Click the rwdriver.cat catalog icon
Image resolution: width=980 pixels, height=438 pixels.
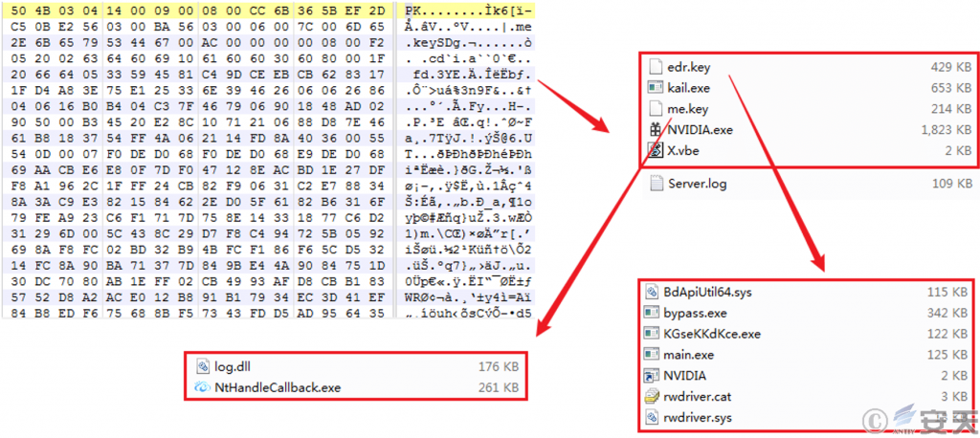[652, 397]
